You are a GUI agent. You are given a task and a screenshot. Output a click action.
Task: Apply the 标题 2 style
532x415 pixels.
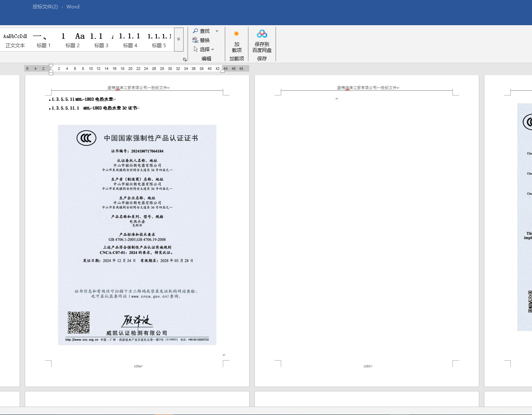pyautogui.click(x=72, y=40)
